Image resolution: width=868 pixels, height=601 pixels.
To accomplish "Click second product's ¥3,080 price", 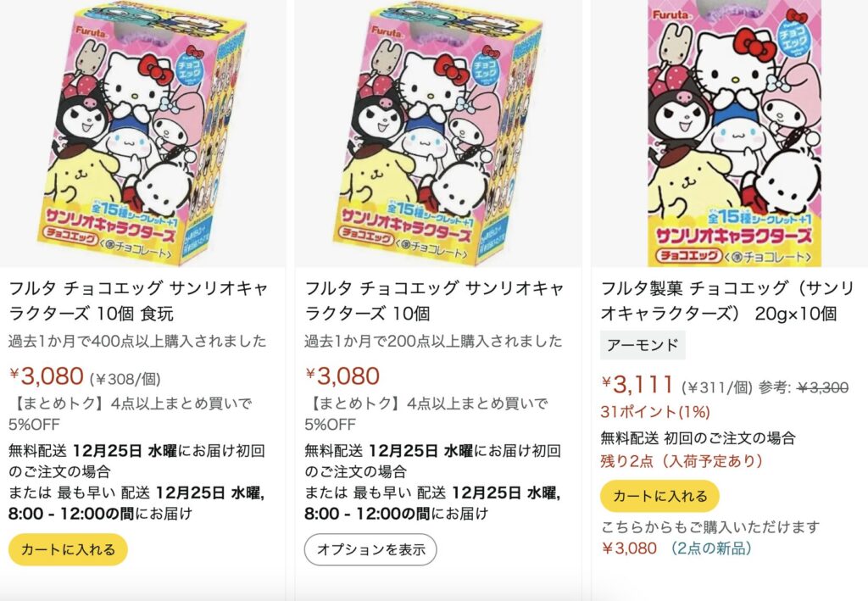I will [x=342, y=376].
